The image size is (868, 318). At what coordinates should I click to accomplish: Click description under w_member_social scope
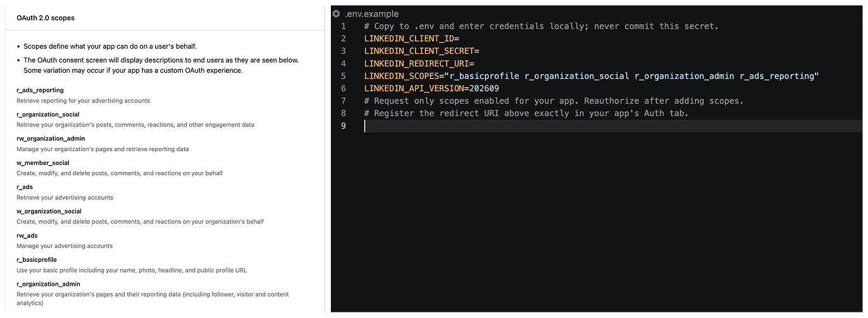pos(120,173)
